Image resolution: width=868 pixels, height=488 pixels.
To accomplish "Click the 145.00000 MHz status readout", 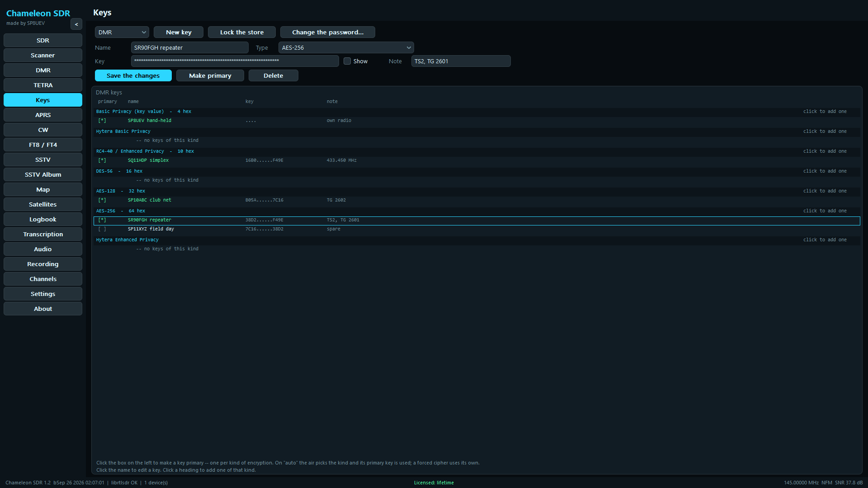I will pos(801,483).
